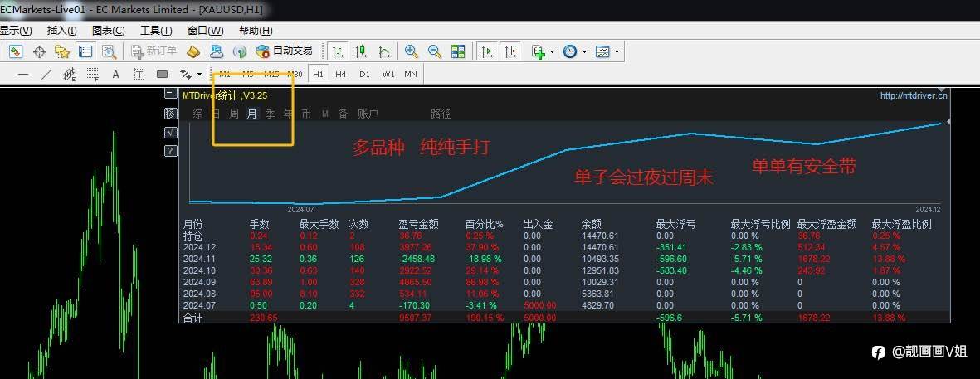
Task: Toggle chart shift icon
Action: click(510, 51)
